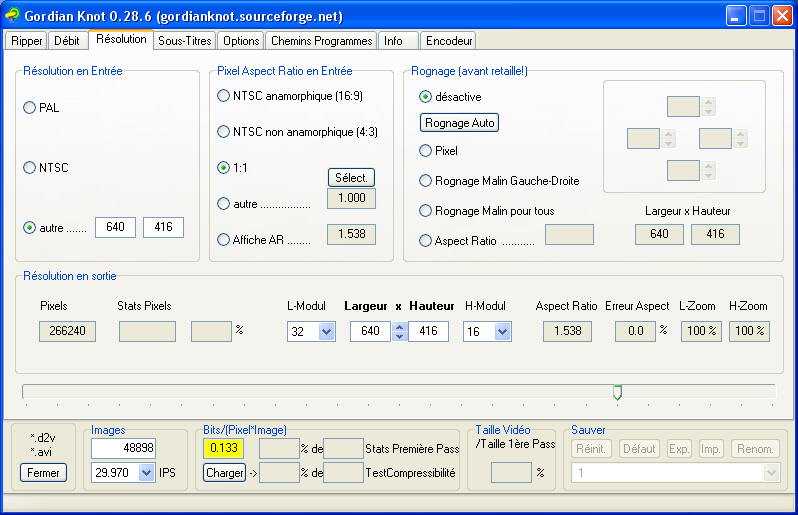Image resolution: width=798 pixels, height=515 pixels.
Task: Choose Rognage Malin Gauche-Droite
Action: tap(499, 181)
